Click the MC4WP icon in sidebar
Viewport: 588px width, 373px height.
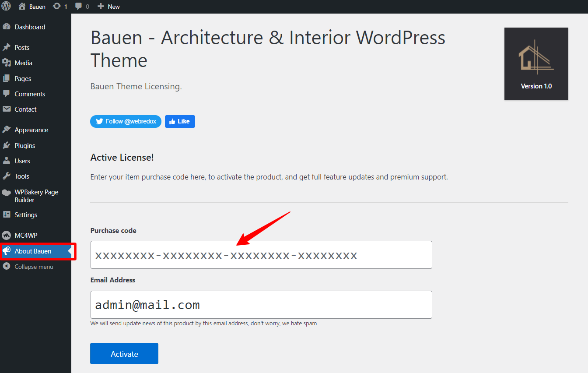[x=7, y=235]
